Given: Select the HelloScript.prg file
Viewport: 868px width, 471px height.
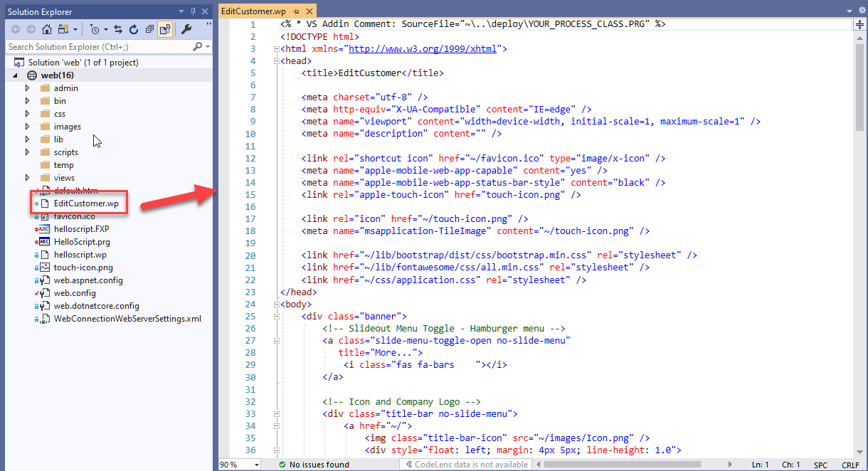Looking at the screenshot, I should (82, 242).
